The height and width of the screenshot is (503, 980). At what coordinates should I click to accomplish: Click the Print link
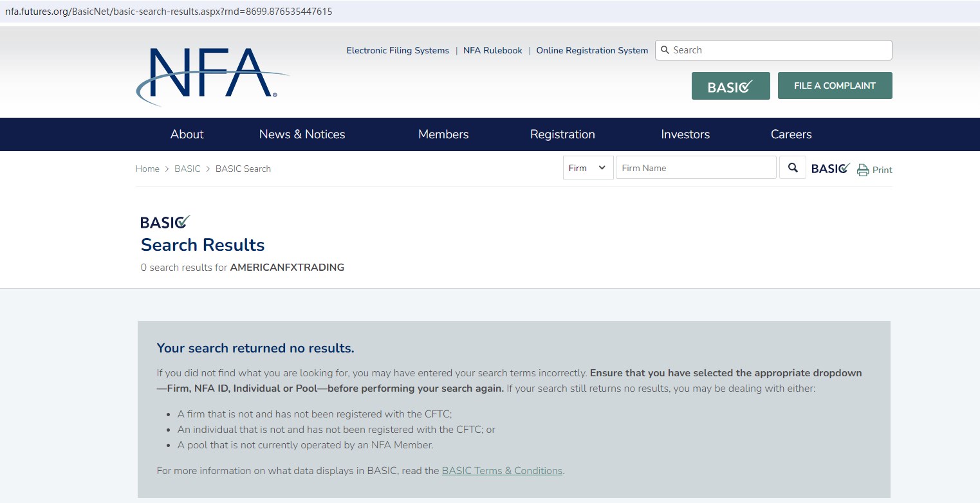[882, 170]
